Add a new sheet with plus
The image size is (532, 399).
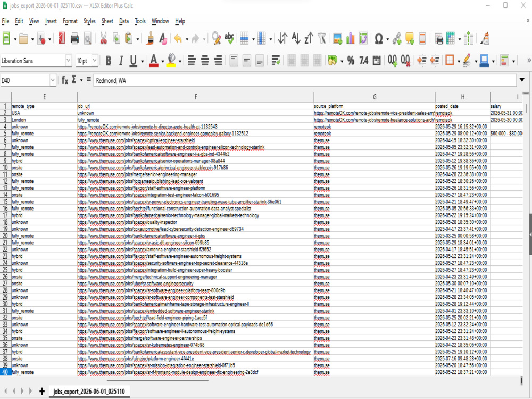tap(41, 391)
